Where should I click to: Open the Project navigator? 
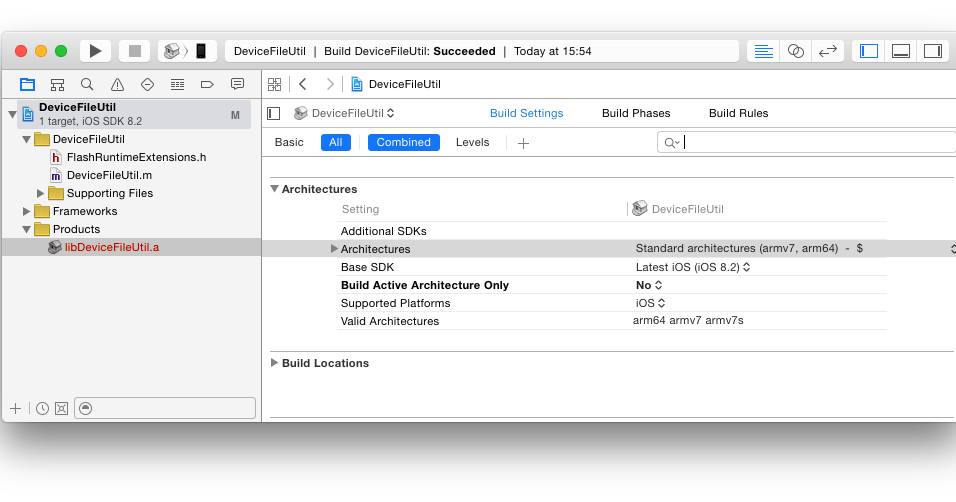pos(27,84)
